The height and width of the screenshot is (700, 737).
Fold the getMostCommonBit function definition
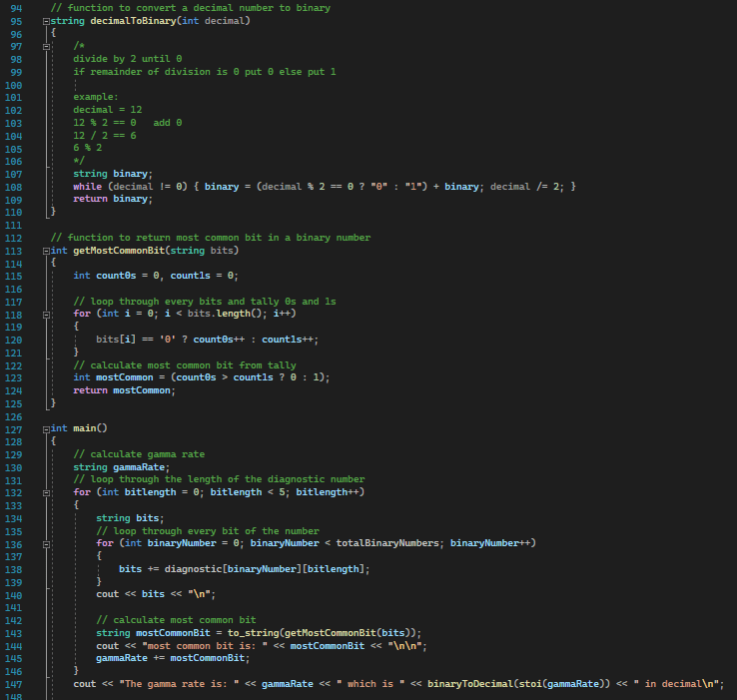[47, 251]
